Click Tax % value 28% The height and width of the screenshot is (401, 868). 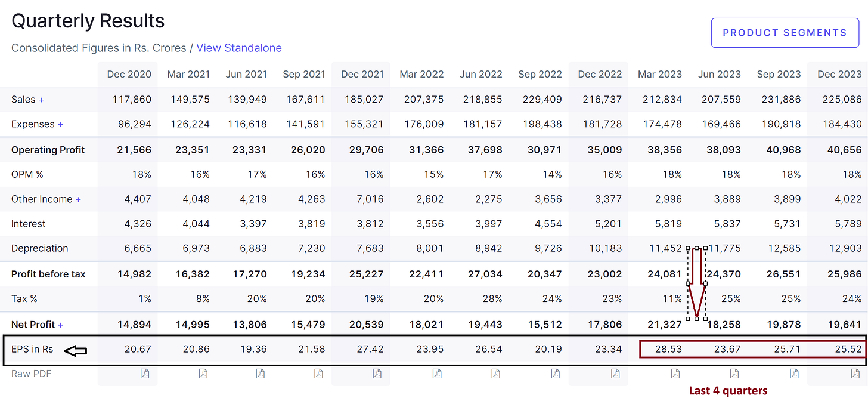[x=493, y=298]
